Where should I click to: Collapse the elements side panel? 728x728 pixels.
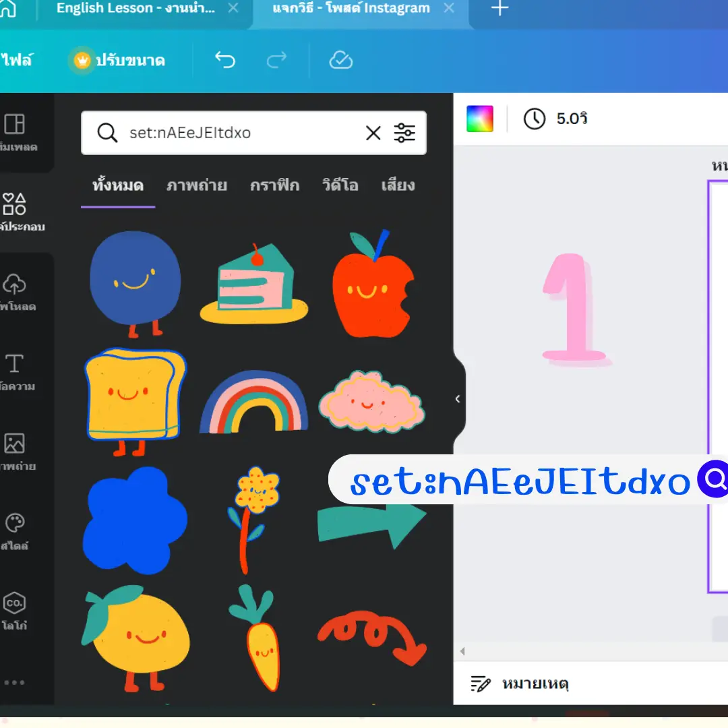[x=458, y=398]
